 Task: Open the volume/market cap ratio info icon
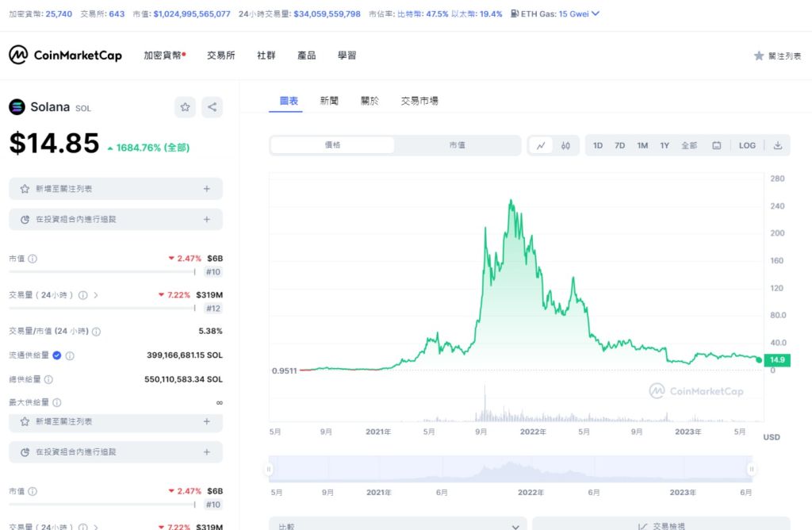point(96,332)
